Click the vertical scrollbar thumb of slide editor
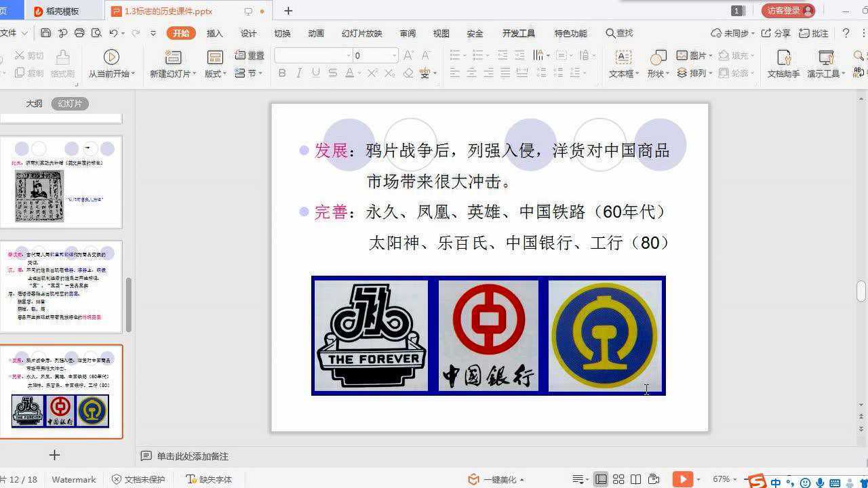 pyautogui.click(x=861, y=291)
